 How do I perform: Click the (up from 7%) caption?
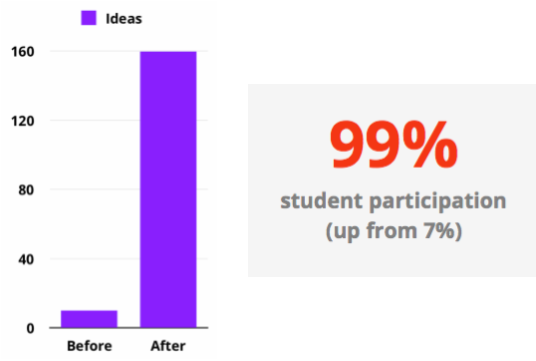pos(394,231)
